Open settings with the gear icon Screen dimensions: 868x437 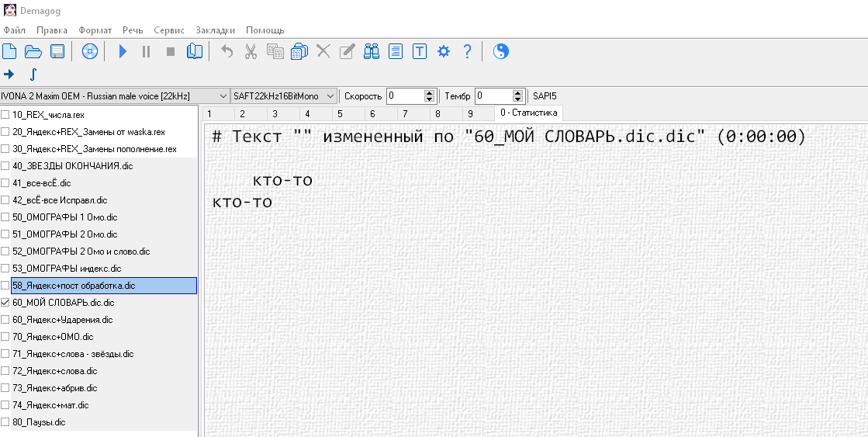[x=444, y=52]
